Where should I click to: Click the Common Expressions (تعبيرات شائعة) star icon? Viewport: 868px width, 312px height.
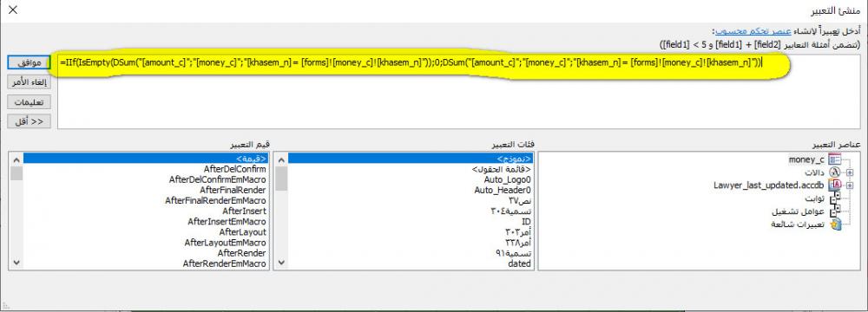835,224
